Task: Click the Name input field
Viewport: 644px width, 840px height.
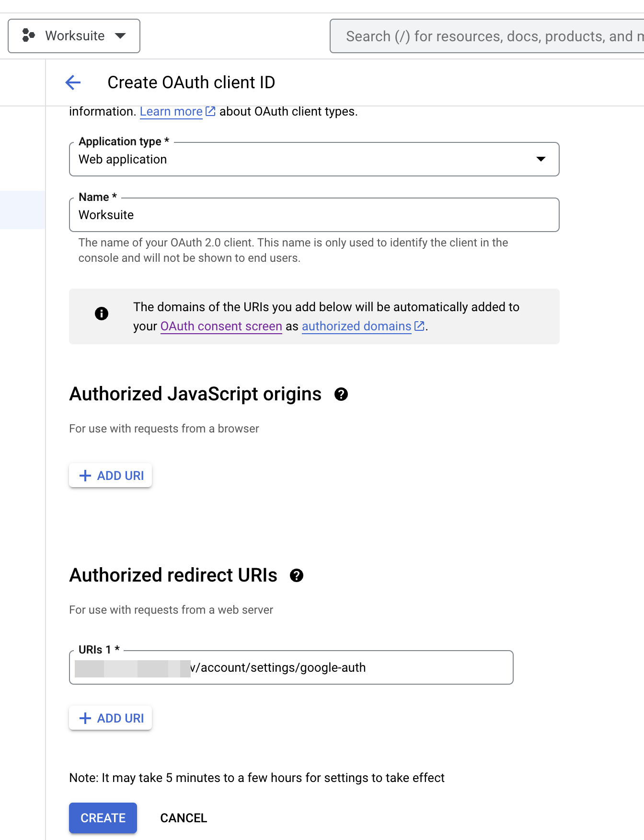Action: click(x=314, y=215)
